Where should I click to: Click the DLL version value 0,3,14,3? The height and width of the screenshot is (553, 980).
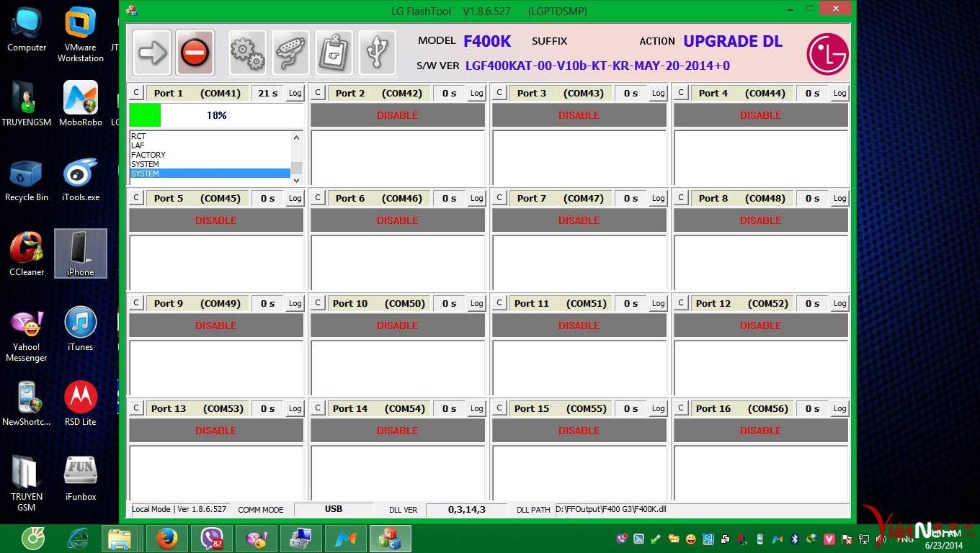(467, 509)
